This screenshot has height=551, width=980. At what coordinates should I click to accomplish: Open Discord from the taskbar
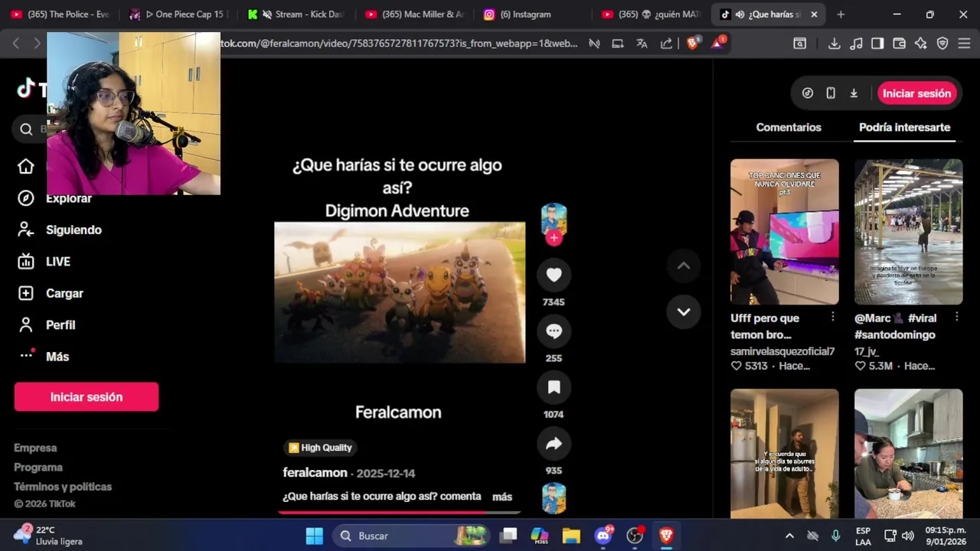coord(603,536)
